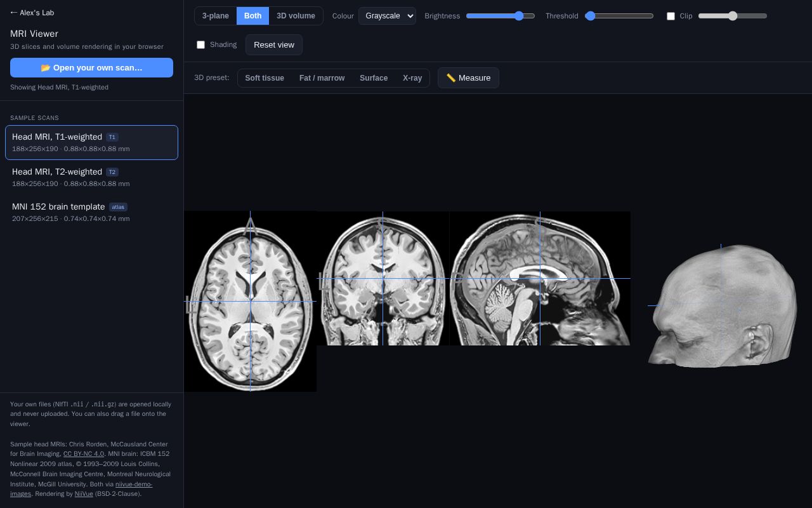
Task: Click the Reset view button
Action: click(x=274, y=44)
